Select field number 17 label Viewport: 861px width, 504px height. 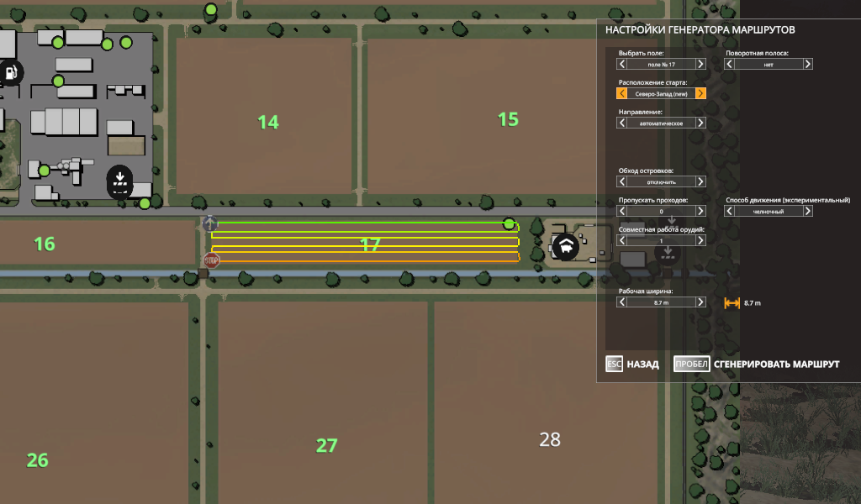point(370,244)
